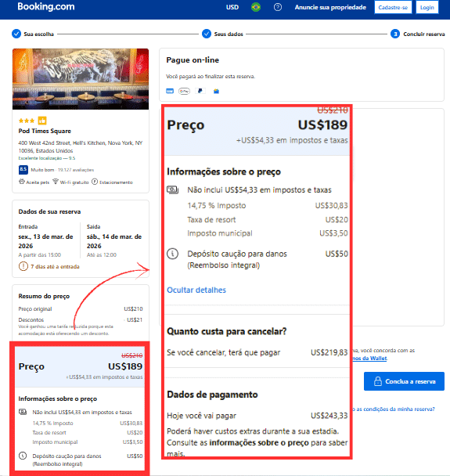Screen dimensions: 450x476
Task: Click the yellow thumbs-up preferred partner badge
Action: pos(42,121)
